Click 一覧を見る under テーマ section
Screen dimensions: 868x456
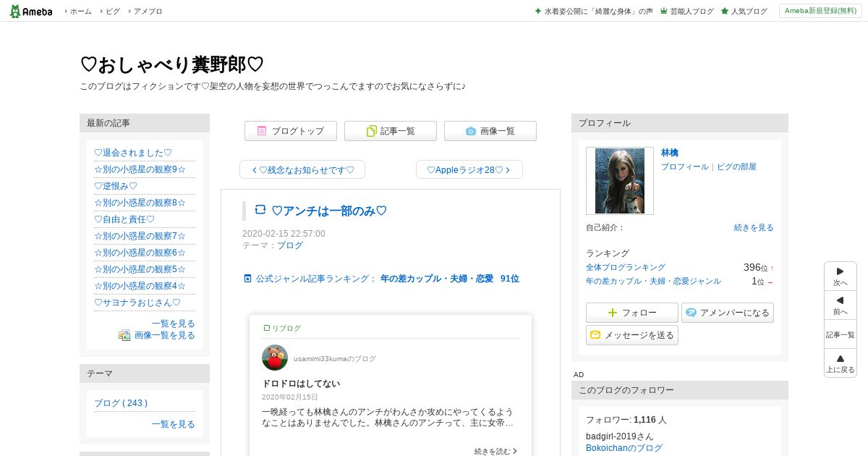(x=174, y=424)
